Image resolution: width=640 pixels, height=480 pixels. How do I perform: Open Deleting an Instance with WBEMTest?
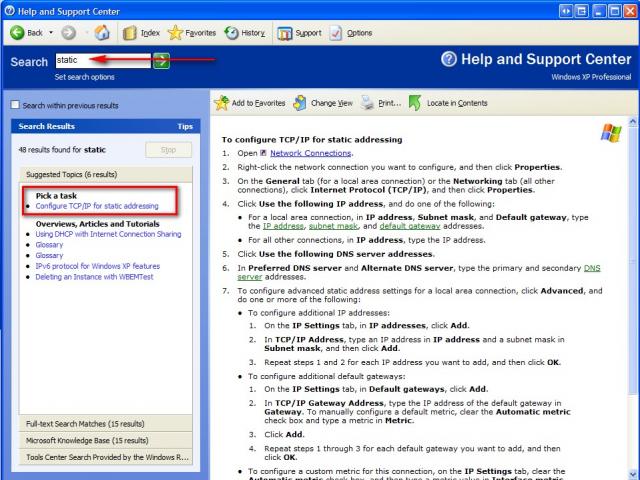click(x=94, y=277)
